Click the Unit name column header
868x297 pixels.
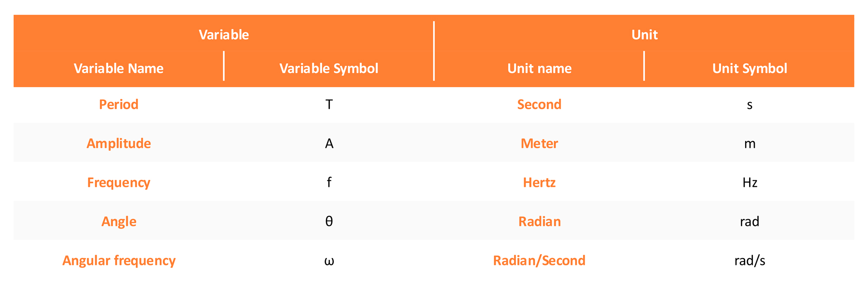click(x=539, y=69)
